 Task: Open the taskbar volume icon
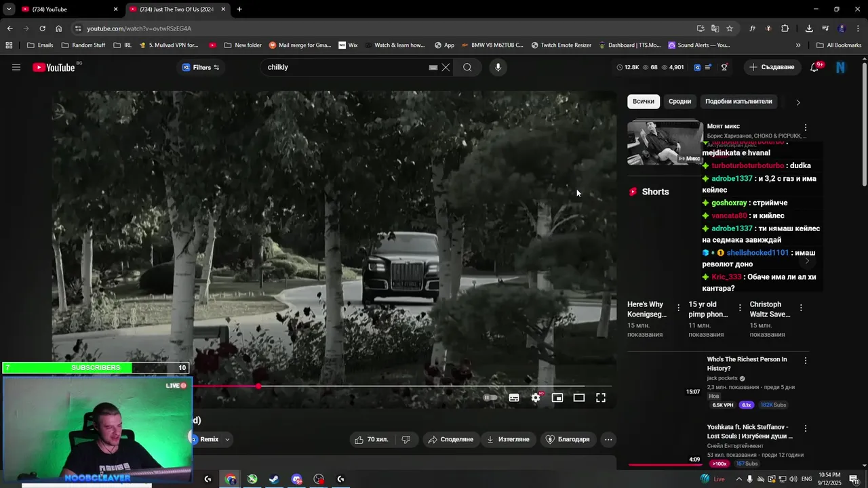793,479
